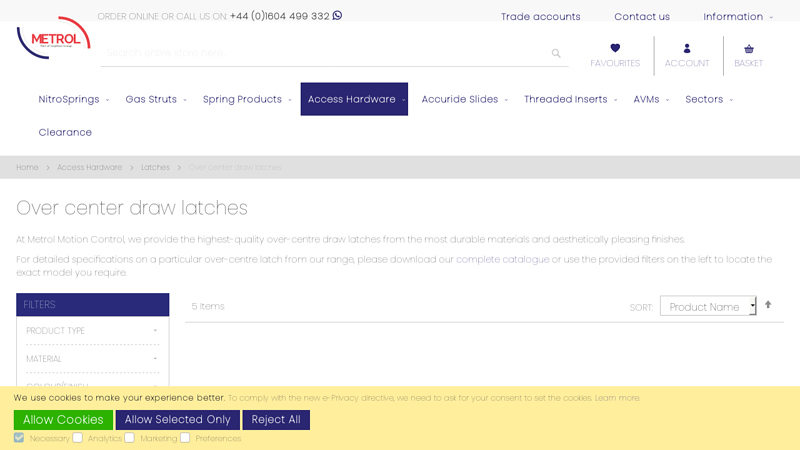Screen dimensions: 800x450
Task: Click the search magnifier icon
Action: click(x=556, y=53)
